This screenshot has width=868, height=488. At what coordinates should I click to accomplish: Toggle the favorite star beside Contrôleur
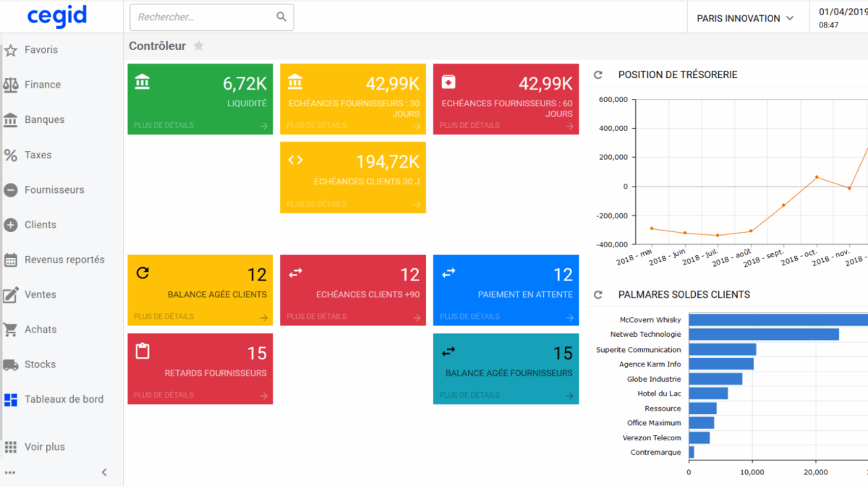(x=199, y=46)
